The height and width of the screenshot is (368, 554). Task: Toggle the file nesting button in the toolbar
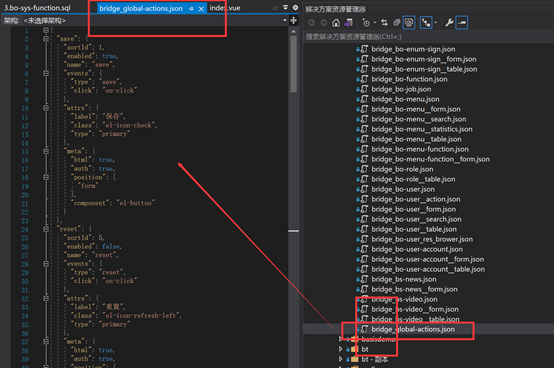(x=426, y=23)
